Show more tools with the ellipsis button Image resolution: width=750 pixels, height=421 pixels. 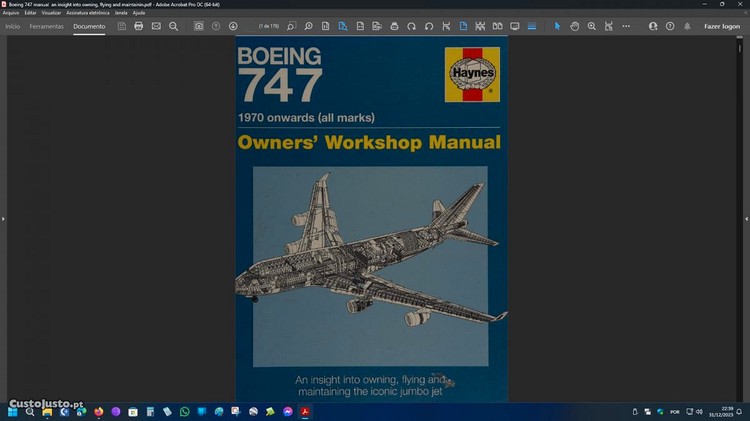pyautogui.click(x=626, y=26)
